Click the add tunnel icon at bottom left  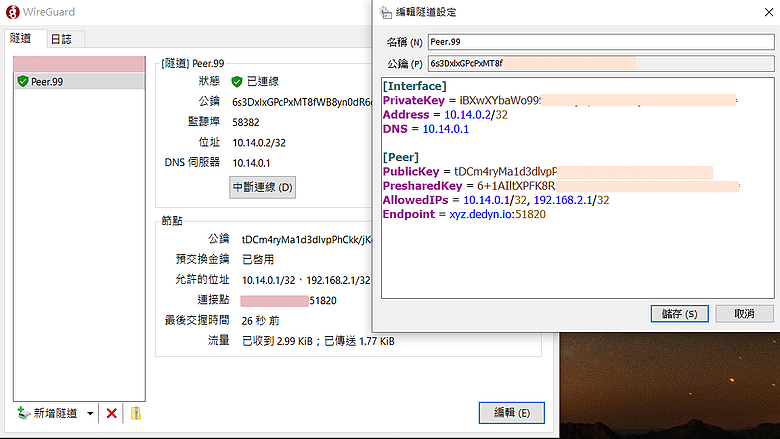tap(23, 413)
